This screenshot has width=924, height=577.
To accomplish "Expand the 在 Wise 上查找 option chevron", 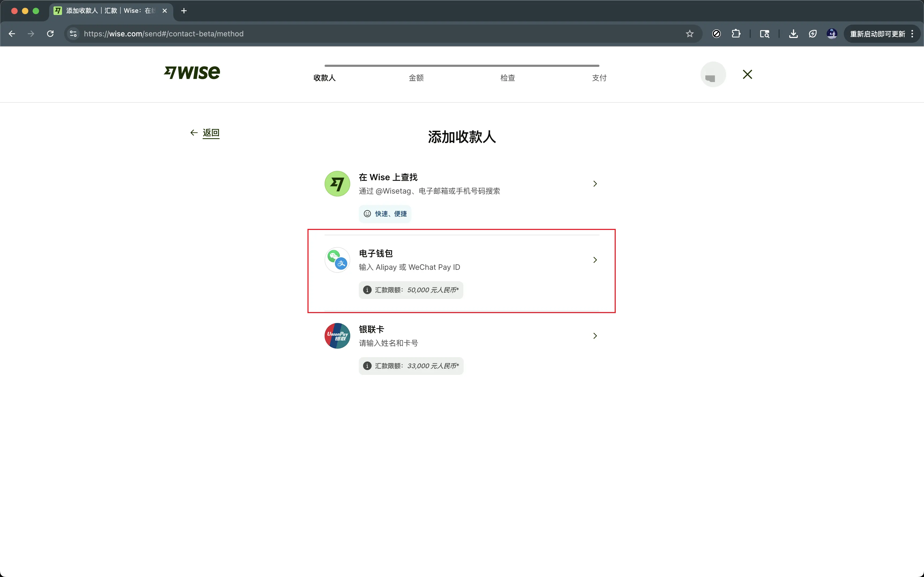I will pyautogui.click(x=595, y=184).
